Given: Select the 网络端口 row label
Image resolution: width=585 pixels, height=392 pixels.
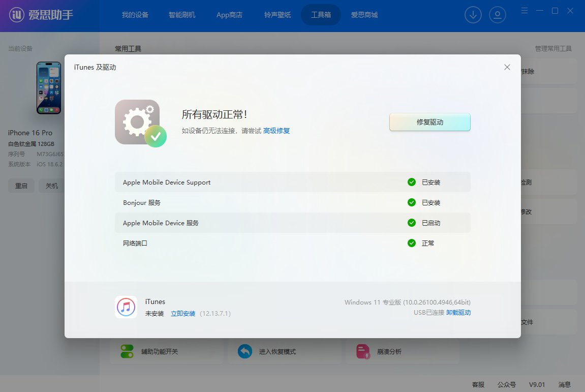Looking at the screenshot, I should coord(135,243).
